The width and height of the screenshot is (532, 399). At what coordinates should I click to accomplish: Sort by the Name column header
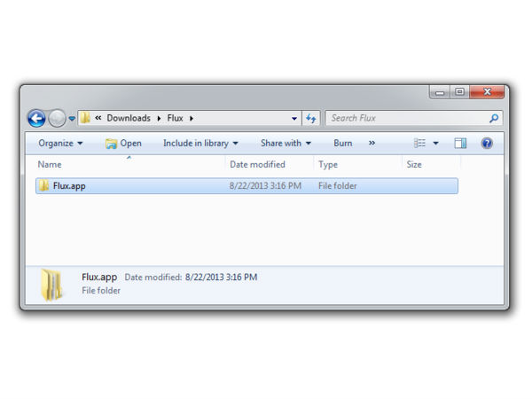pyautogui.click(x=130, y=164)
